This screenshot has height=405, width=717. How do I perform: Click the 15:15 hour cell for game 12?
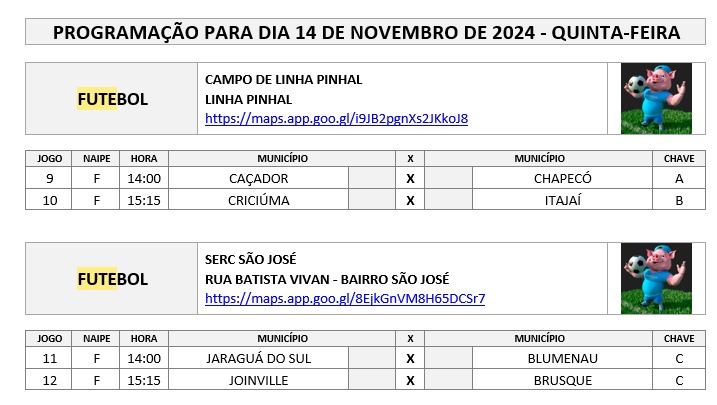pos(144,380)
